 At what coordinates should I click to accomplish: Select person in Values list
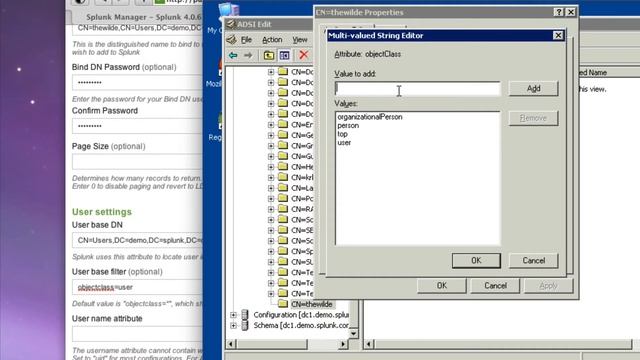[x=348, y=125]
